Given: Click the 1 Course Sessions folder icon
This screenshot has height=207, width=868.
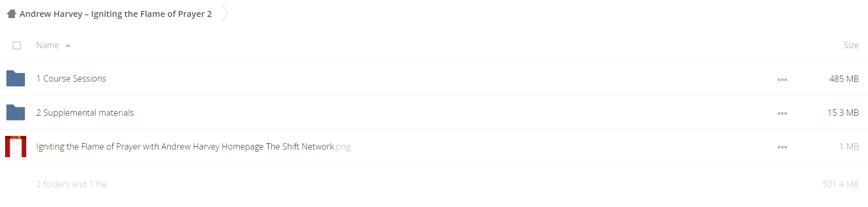Looking at the screenshot, I should 16,78.
